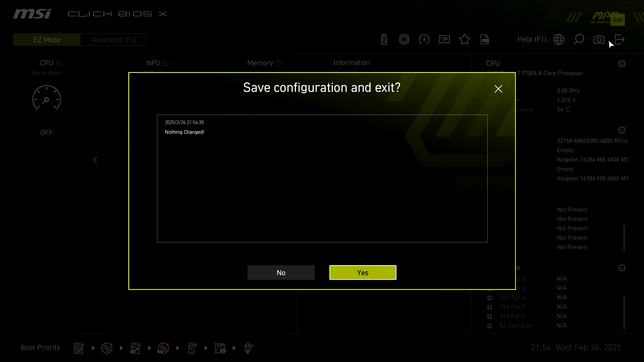Select the Information tab header
This screenshot has height=362, width=644.
pos(352,62)
